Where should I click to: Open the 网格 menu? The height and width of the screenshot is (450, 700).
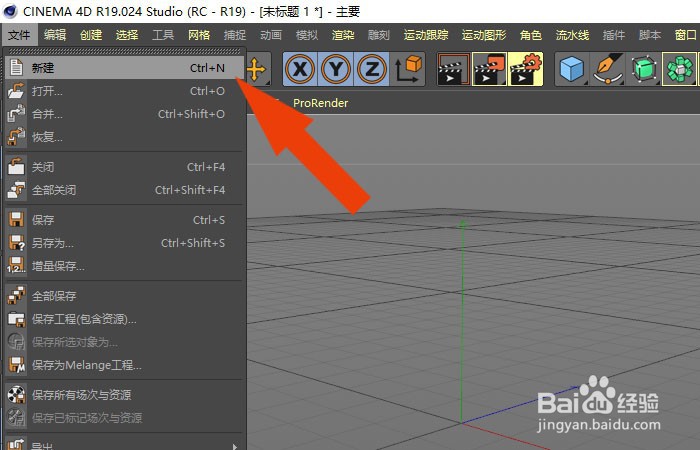pyautogui.click(x=199, y=35)
